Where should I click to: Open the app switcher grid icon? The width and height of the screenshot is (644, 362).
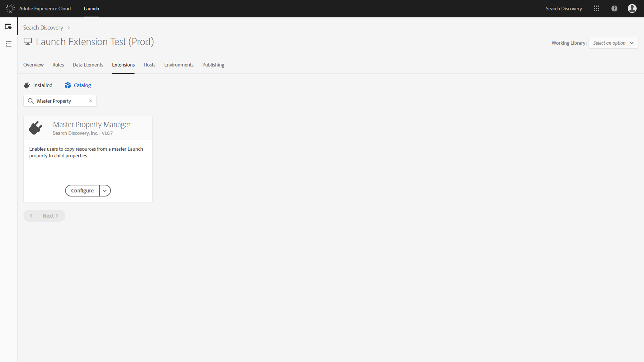click(x=596, y=8)
